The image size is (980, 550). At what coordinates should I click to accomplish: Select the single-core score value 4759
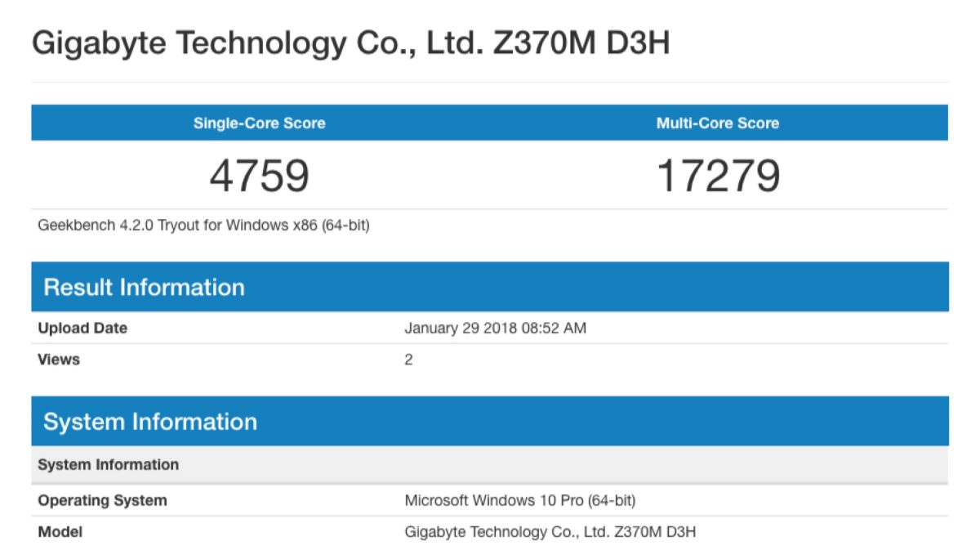[259, 176]
